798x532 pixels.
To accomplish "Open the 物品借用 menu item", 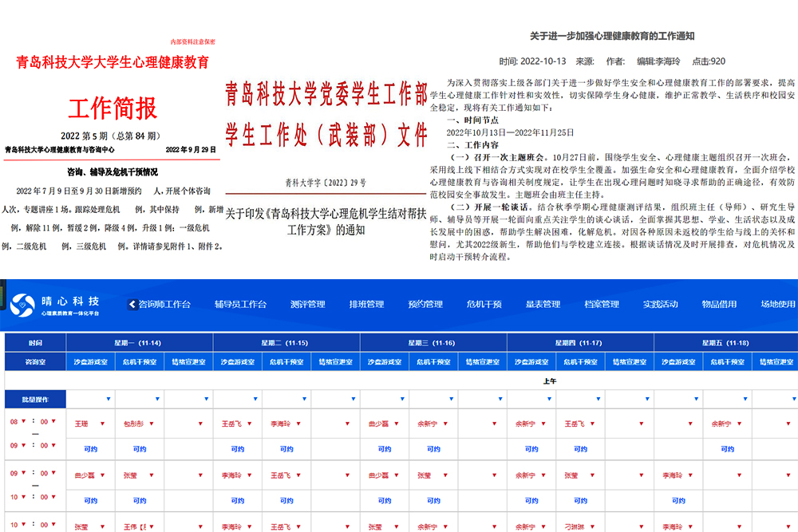I will pos(719,304).
